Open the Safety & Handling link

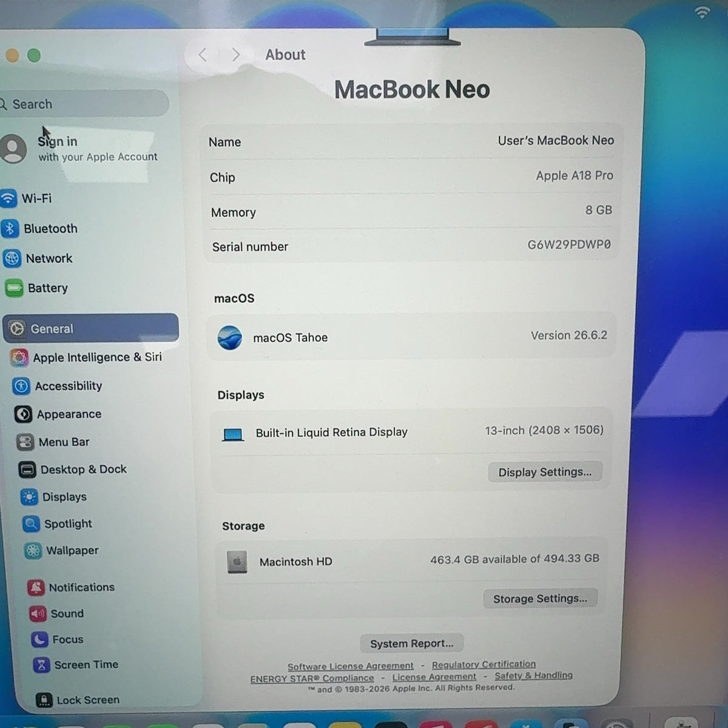pyautogui.click(x=533, y=675)
